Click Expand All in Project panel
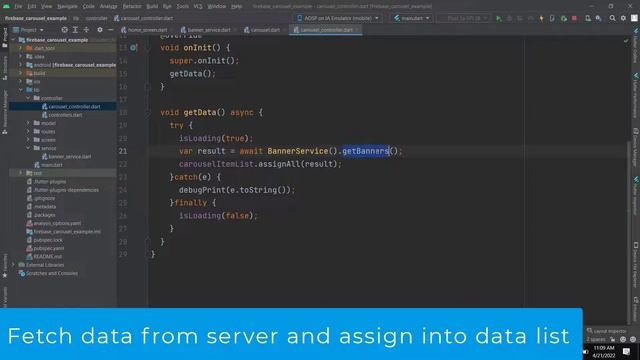 [x=75, y=30]
